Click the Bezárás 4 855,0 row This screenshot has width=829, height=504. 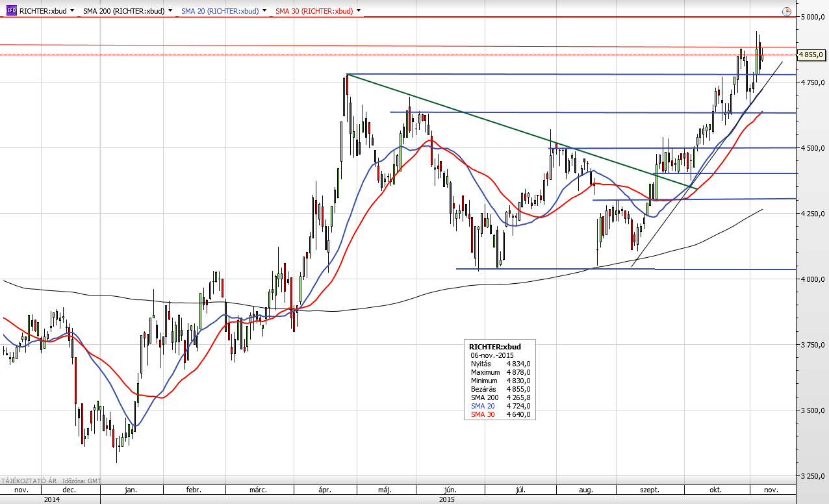pyautogui.click(x=500, y=389)
